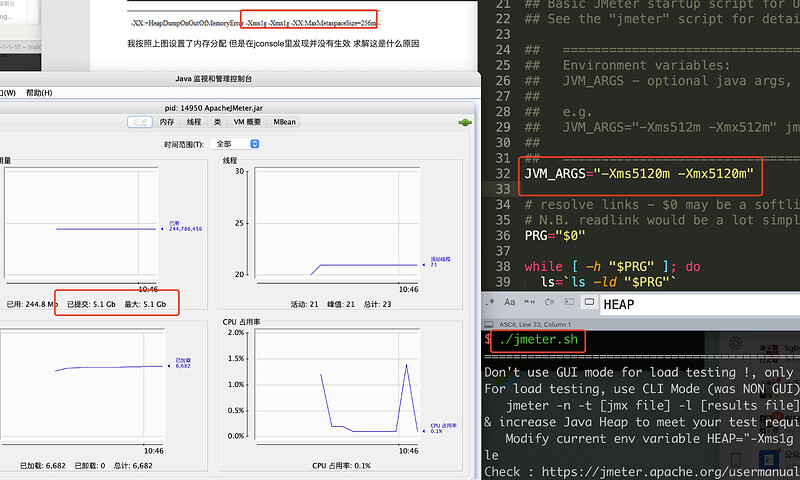Click the panel switcher icon in status bar
This screenshot has height=480, width=800.
coord(489,324)
